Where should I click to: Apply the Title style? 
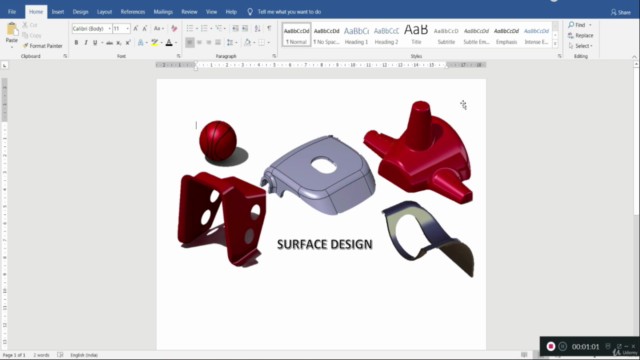(x=416, y=35)
